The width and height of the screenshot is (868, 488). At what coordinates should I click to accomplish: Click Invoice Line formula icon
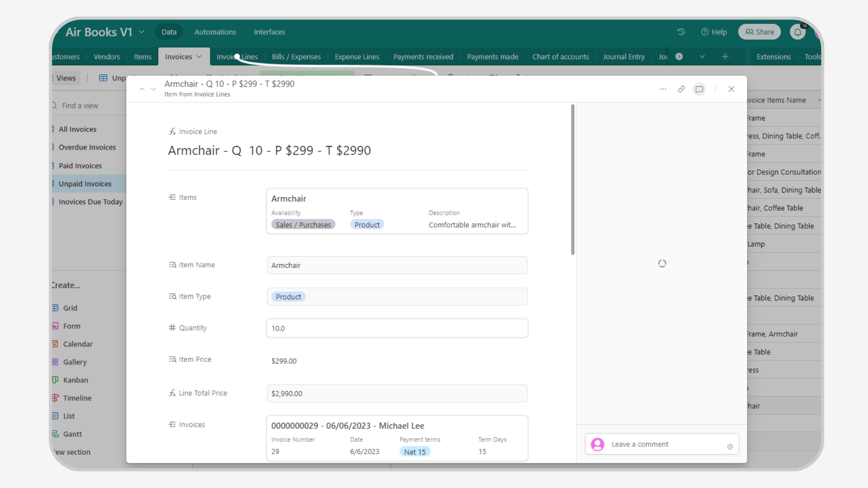(x=172, y=131)
